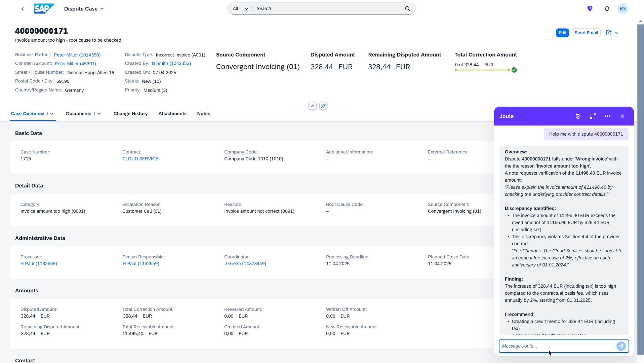Open the search scope All dropdown
This screenshot has height=363, width=644.
(x=240, y=9)
